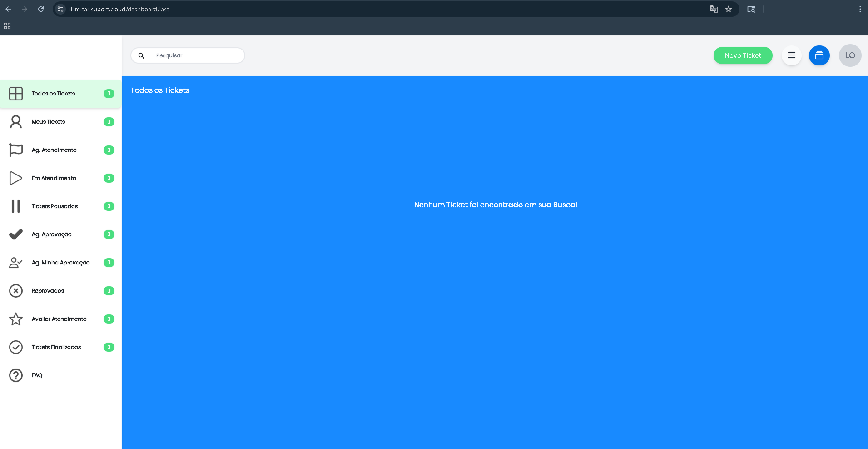The height and width of the screenshot is (449, 868).
Task: Click the checkmark icon for Ag. Aprovação
Action: tap(16, 234)
